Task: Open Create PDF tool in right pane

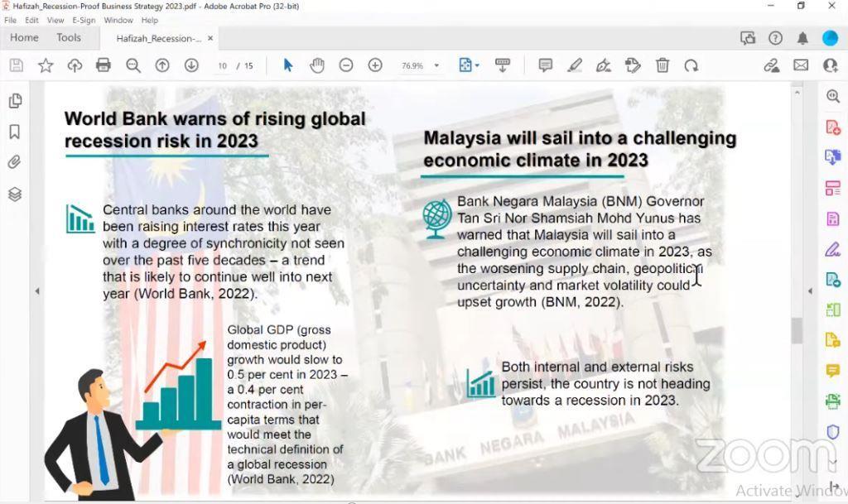Action: tap(833, 127)
